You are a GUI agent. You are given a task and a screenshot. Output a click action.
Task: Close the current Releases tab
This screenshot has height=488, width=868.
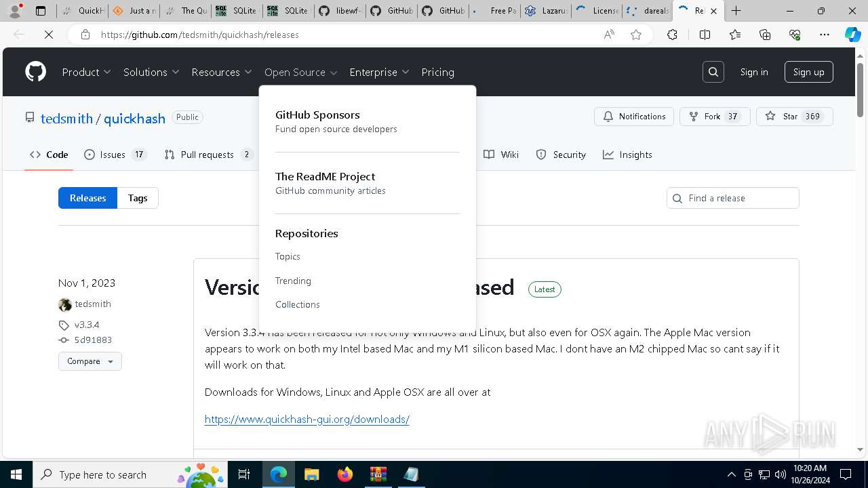tap(713, 11)
